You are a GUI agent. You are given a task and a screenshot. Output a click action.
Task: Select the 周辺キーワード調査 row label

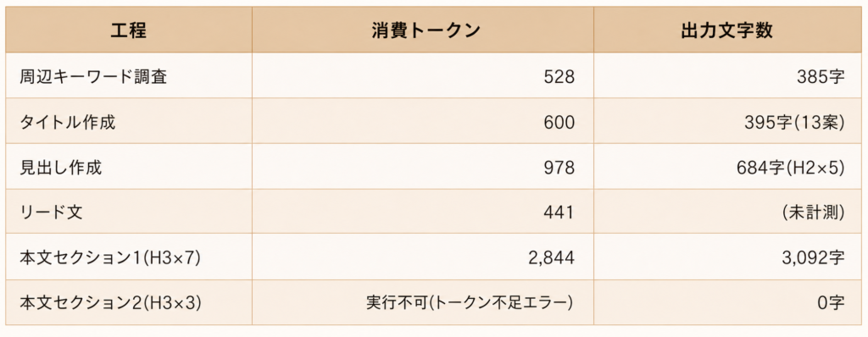coord(93,76)
